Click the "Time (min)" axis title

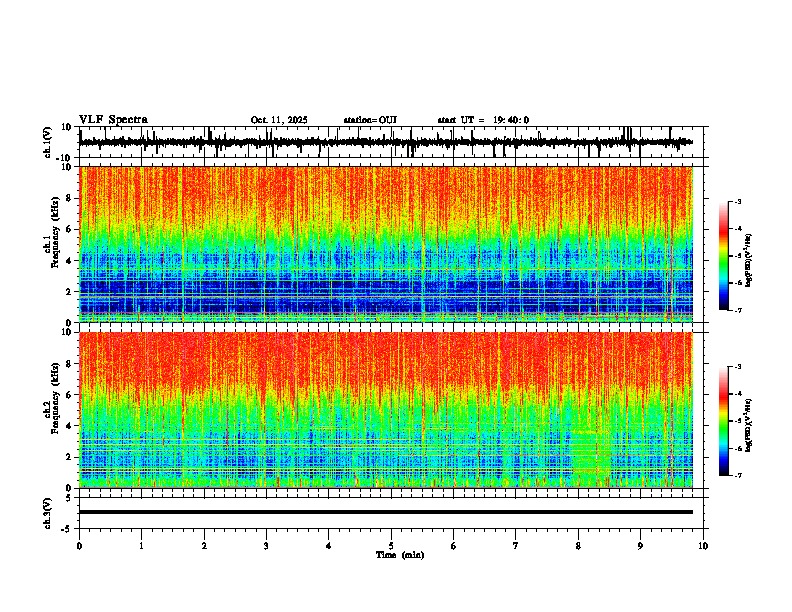point(400,555)
